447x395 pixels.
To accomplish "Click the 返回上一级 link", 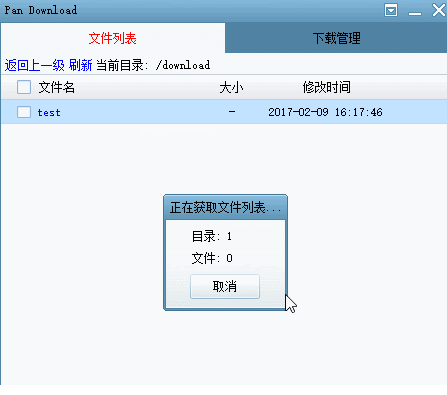I will click(35, 65).
